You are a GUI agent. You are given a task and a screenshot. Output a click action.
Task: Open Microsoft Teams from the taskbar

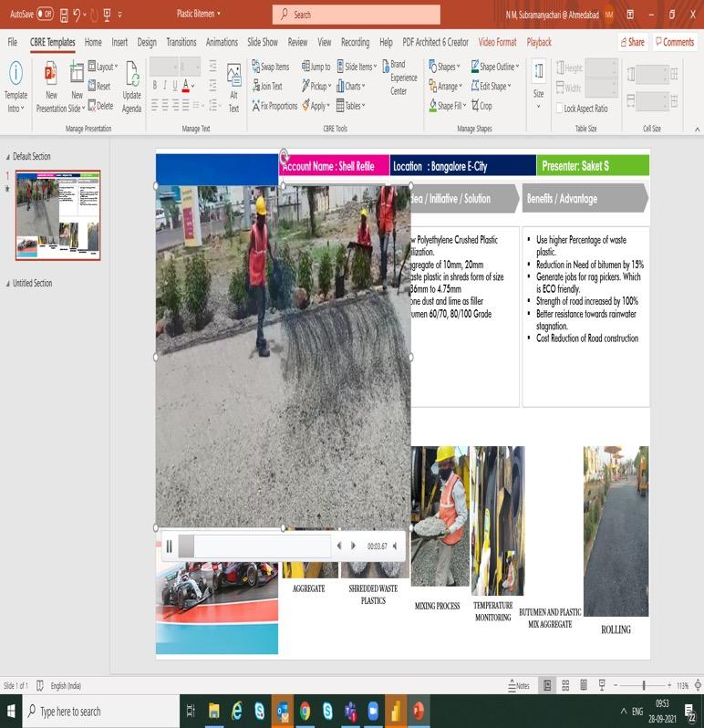(x=350, y=711)
